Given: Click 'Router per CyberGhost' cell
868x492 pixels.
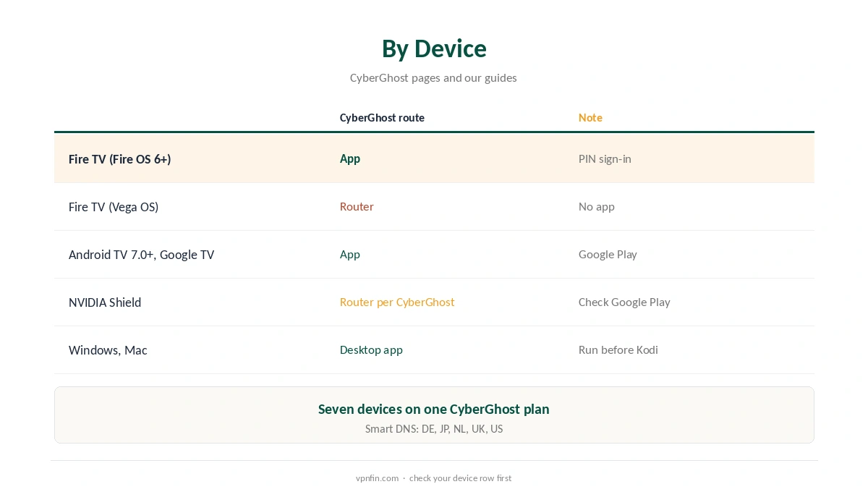Looking at the screenshot, I should click(397, 302).
